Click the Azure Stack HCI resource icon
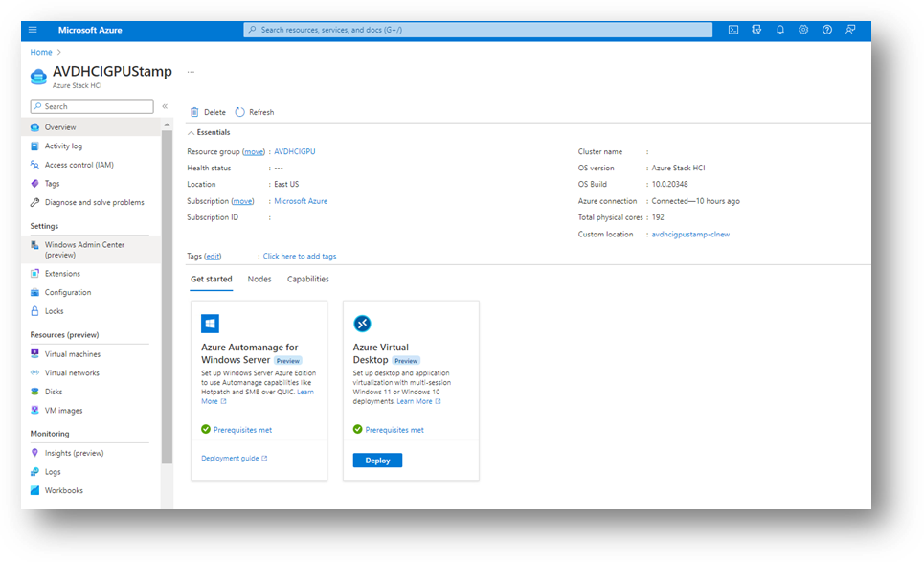The width and height of the screenshot is (924, 562). pos(38,77)
